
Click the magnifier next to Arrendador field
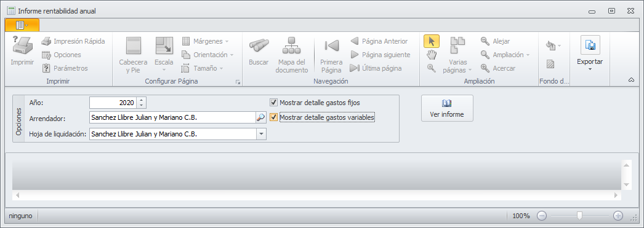[x=260, y=118]
